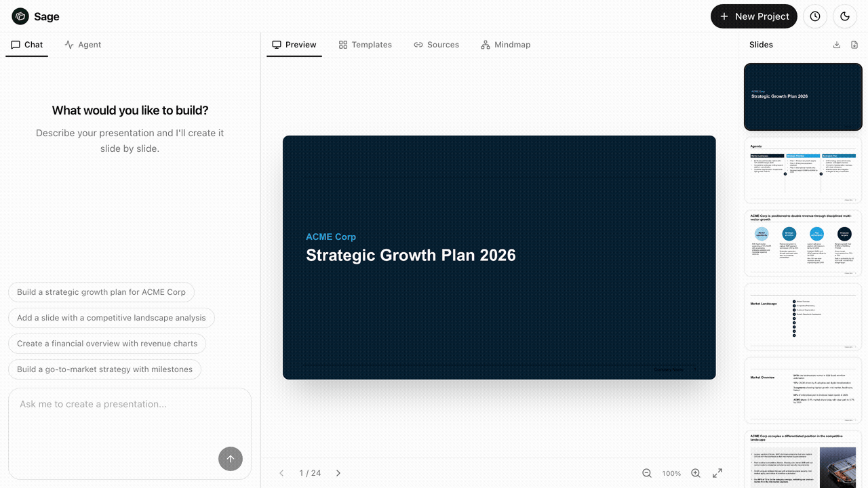Select the Agenda slide thumbnail
The image size is (868, 488).
pos(803,169)
